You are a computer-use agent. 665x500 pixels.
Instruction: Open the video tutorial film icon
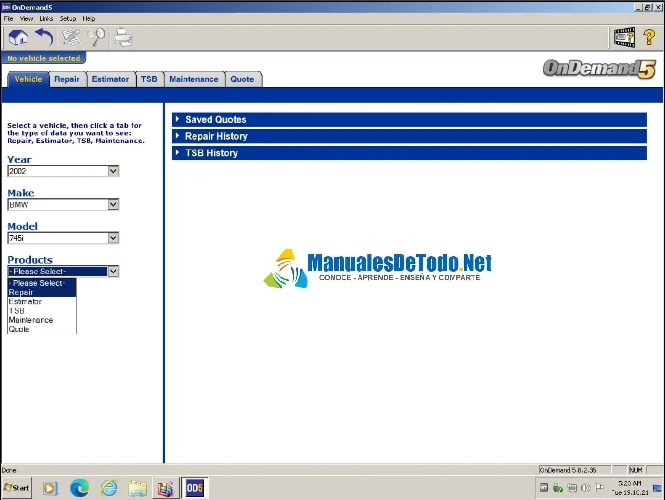tap(624, 38)
